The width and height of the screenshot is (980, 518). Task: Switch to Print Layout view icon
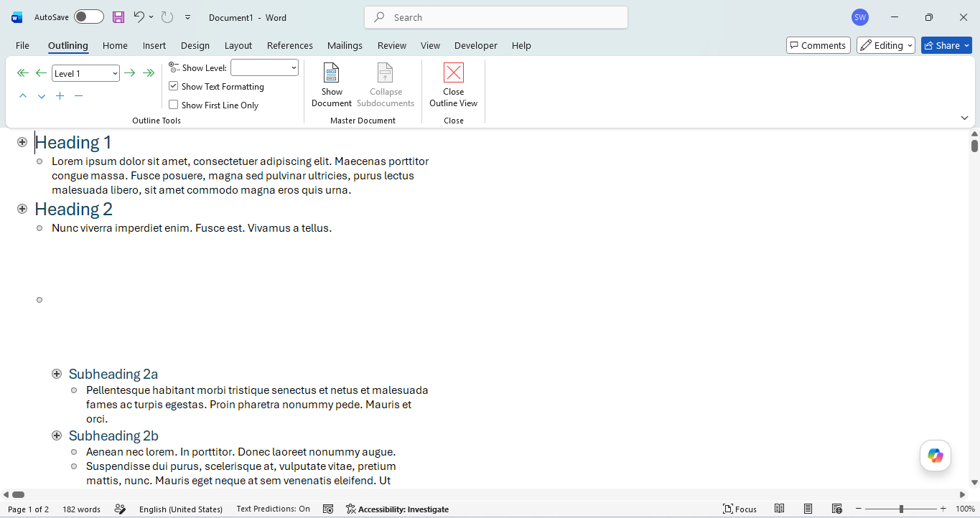pyautogui.click(x=808, y=509)
